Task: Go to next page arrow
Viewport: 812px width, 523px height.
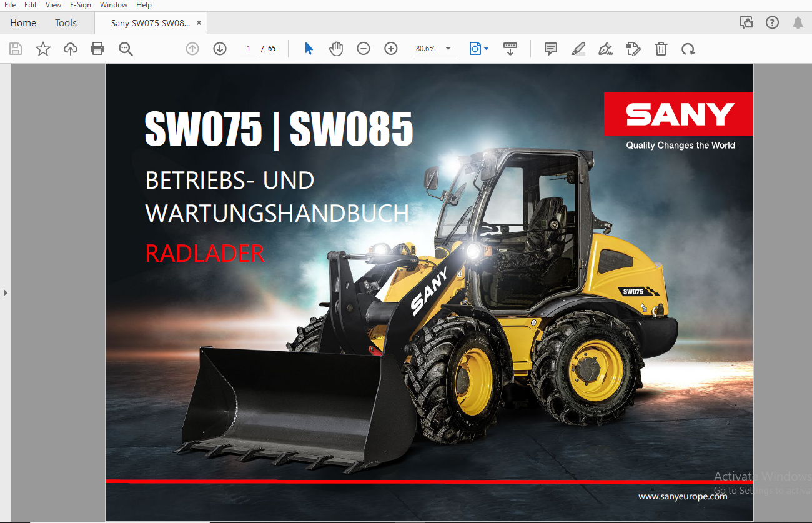Action: [x=220, y=49]
